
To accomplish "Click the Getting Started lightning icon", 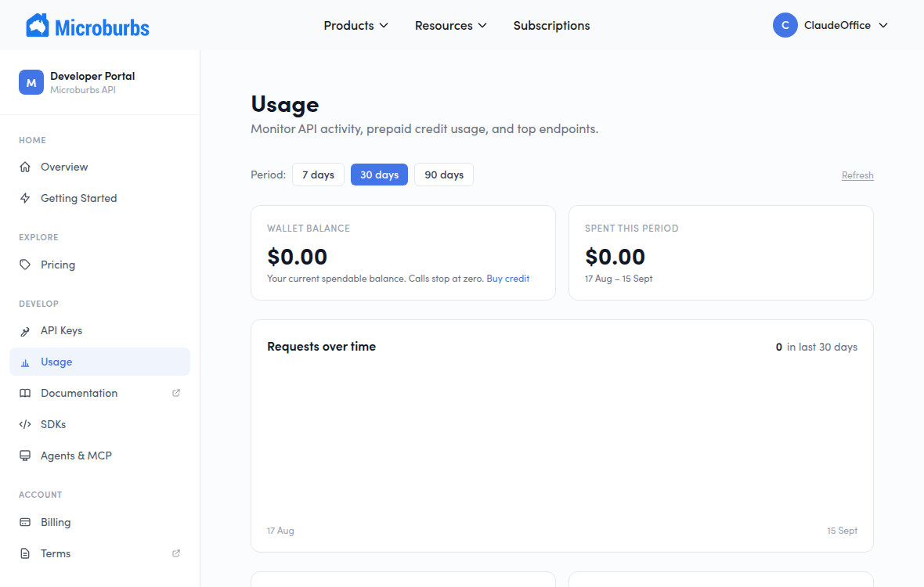I will click(x=25, y=198).
